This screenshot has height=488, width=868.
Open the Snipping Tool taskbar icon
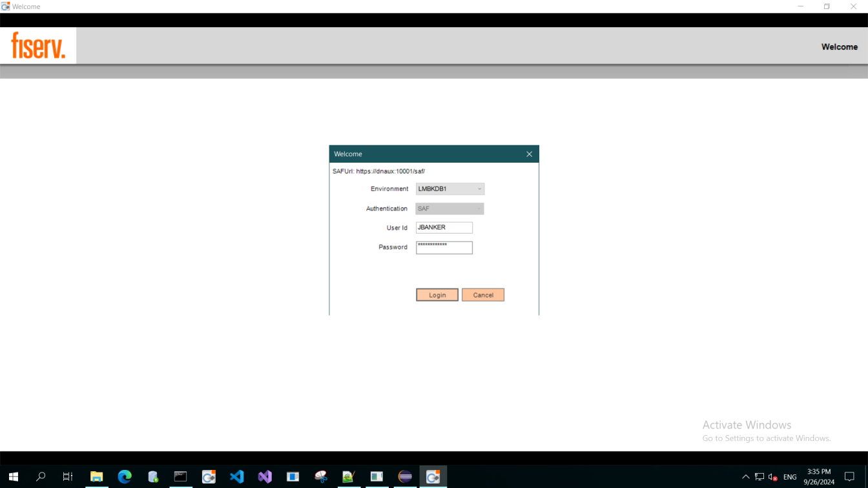(x=321, y=477)
